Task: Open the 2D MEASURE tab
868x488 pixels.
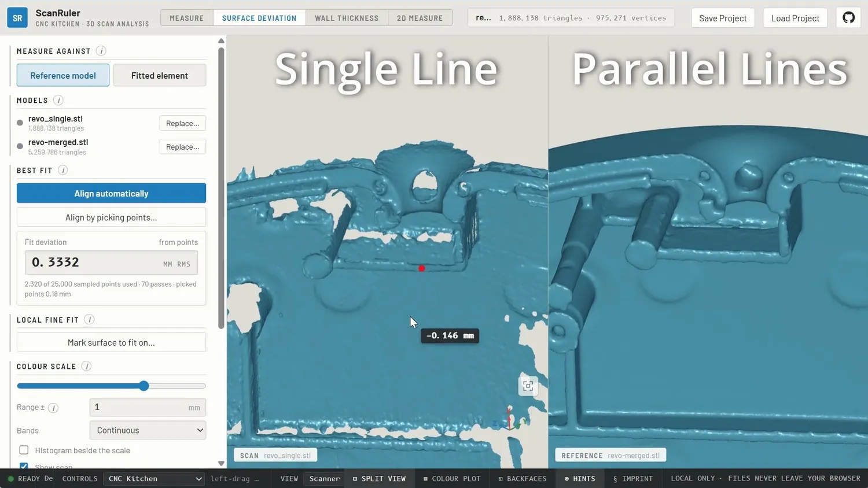Action: (x=420, y=18)
